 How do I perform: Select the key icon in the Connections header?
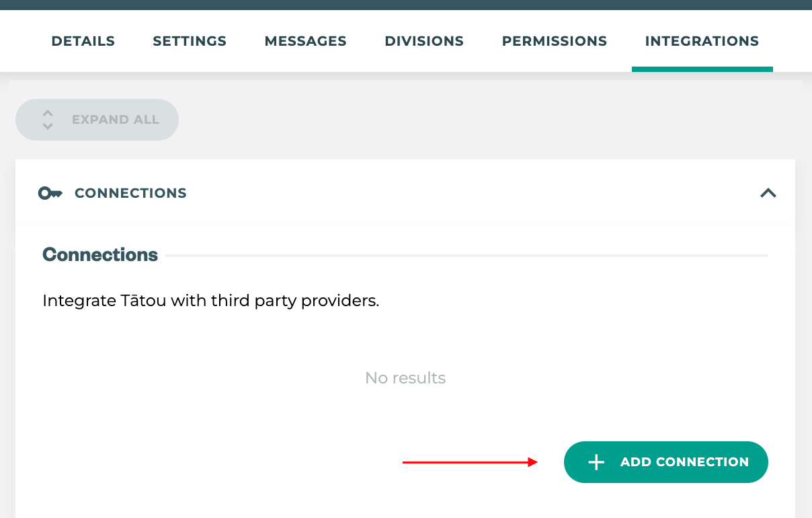pos(50,193)
